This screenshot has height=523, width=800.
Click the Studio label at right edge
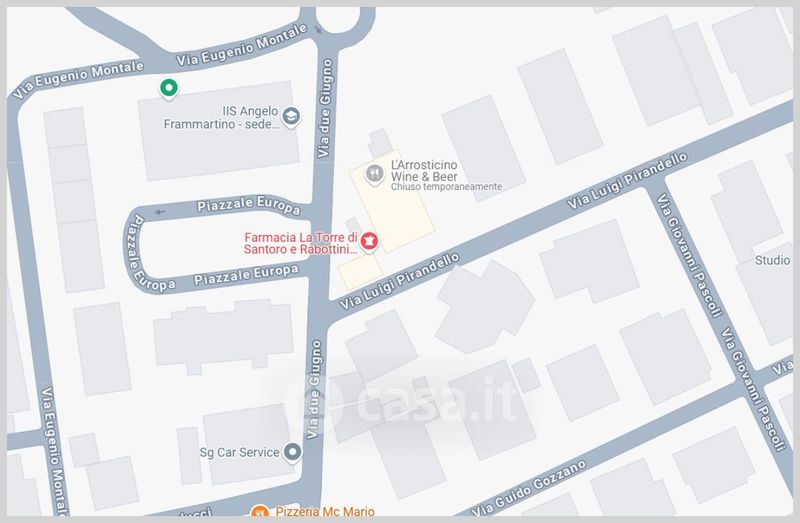772,260
